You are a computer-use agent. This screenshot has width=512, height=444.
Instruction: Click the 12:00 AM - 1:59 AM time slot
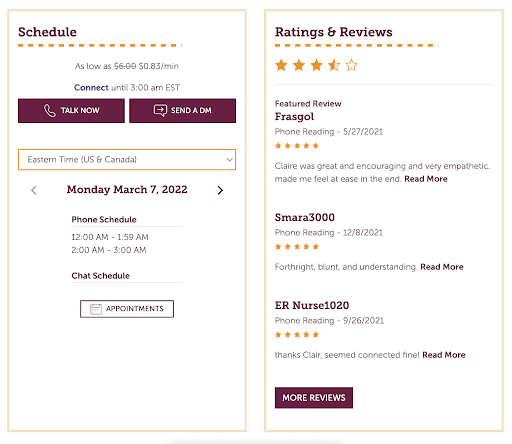click(x=110, y=237)
